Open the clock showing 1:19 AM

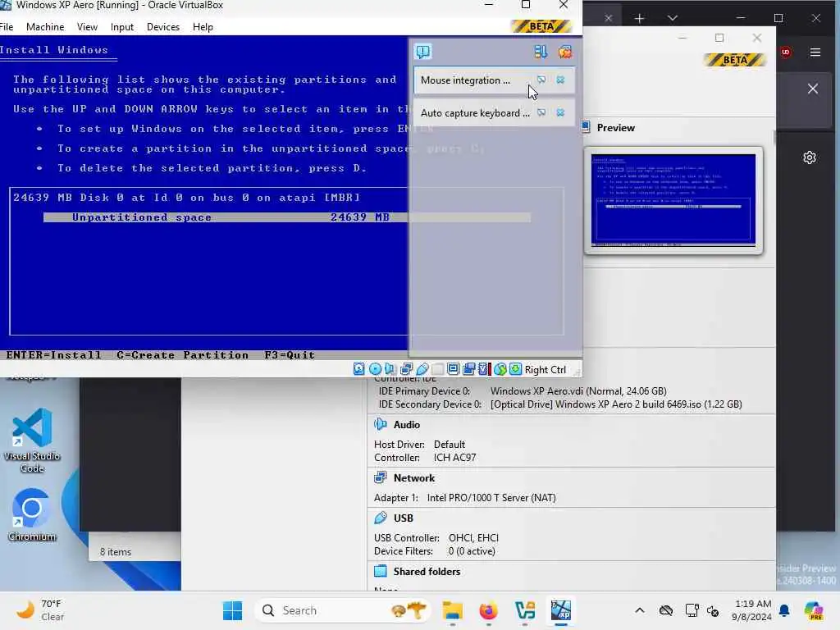pos(752,610)
